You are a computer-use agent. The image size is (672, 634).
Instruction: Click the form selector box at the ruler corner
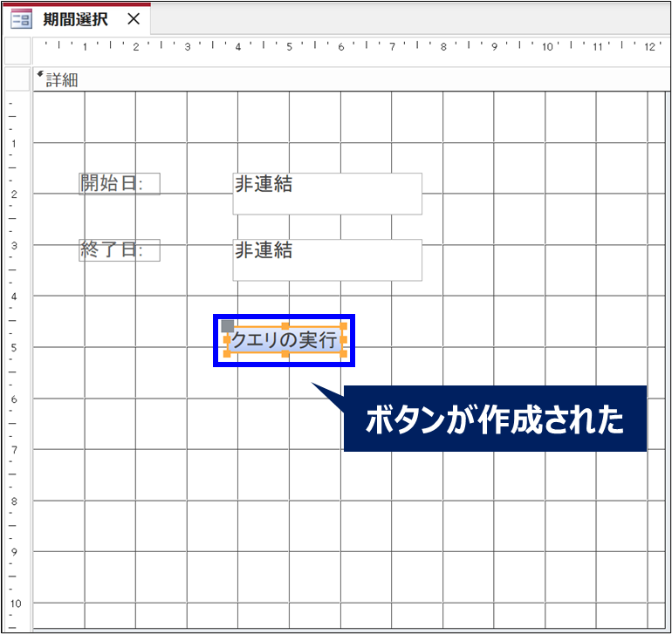coord(17,51)
